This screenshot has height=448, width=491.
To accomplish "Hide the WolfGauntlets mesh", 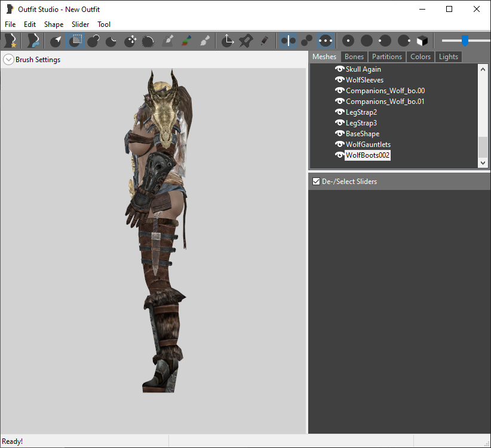I will [x=340, y=144].
